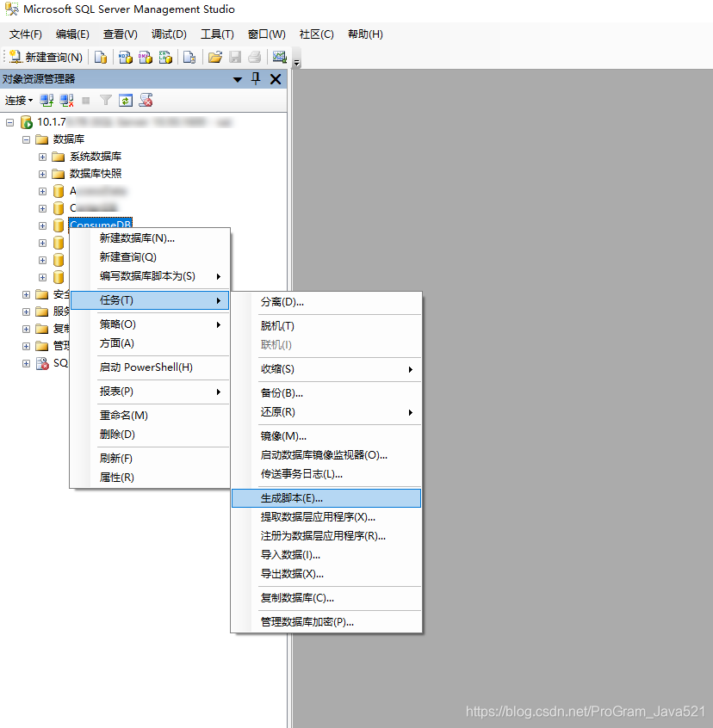Toggle auto-hide pin on Object Explorer
The image size is (713, 728).
256,79
